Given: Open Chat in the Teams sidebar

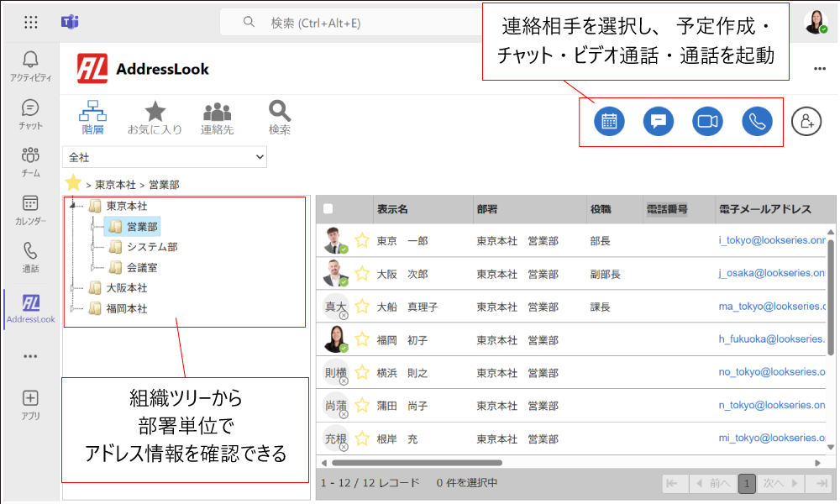Looking at the screenshot, I should [30, 114].
